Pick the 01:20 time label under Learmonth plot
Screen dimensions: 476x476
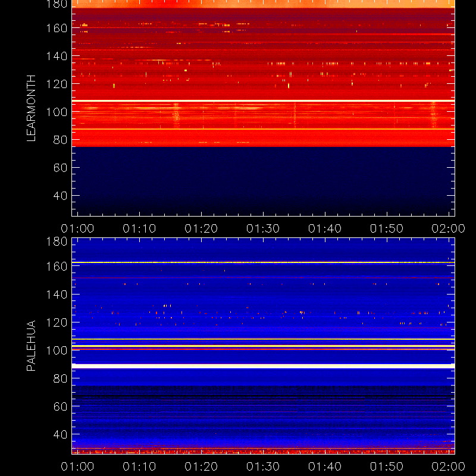(x=201, y=228)
